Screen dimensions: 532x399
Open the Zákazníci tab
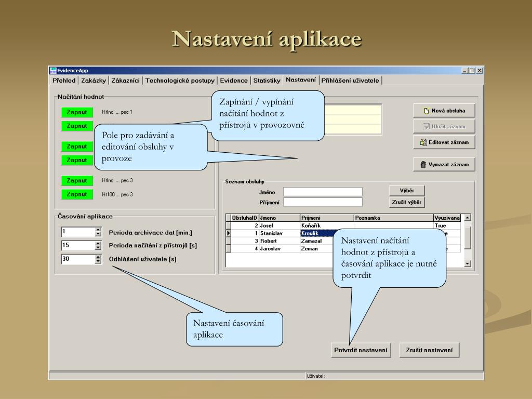pyautogui.click(x=125, y=81)
